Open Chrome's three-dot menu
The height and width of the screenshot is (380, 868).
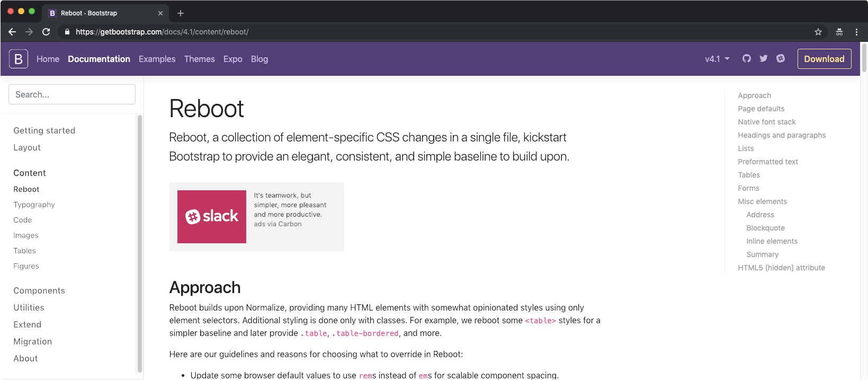[856, 32]
